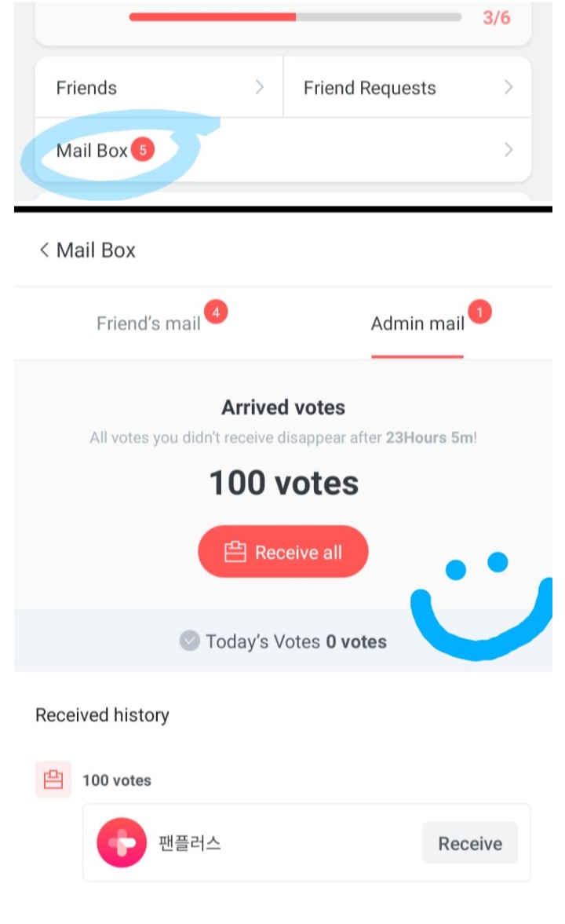
Task: Click the gray Receive button for 팬플러스
Action: tap(469, 843)
